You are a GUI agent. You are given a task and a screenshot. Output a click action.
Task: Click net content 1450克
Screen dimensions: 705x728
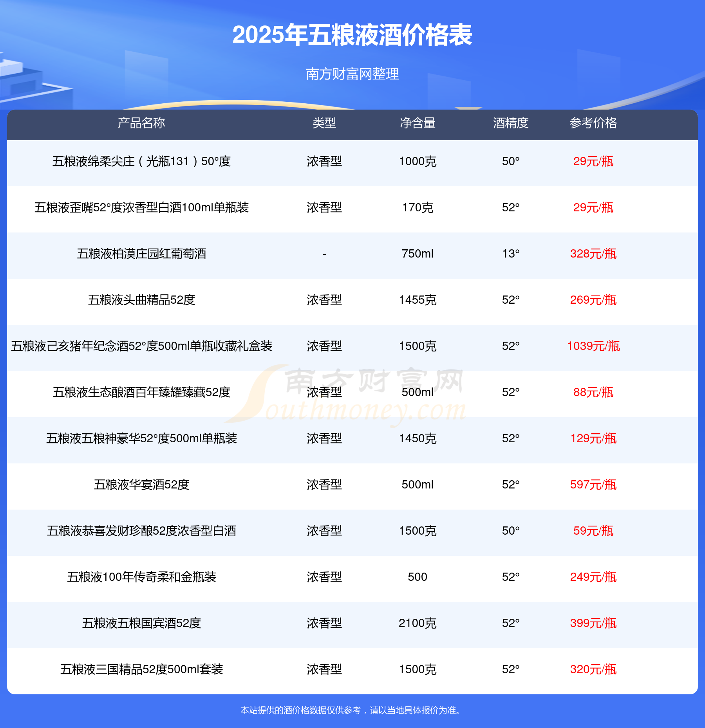[x=418, y=438]
